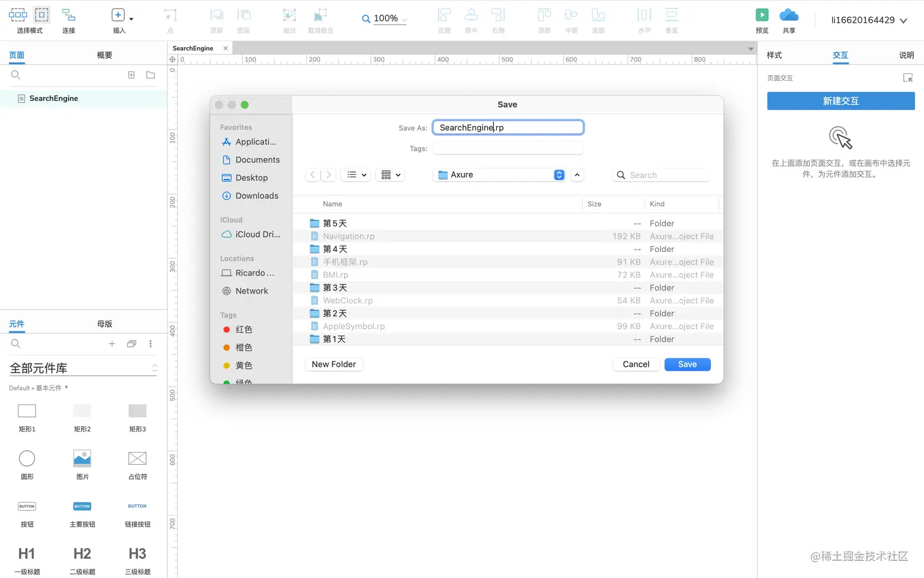Open iCloud Drive in the sidebar
924x578 pixels.
click(251, 234)
